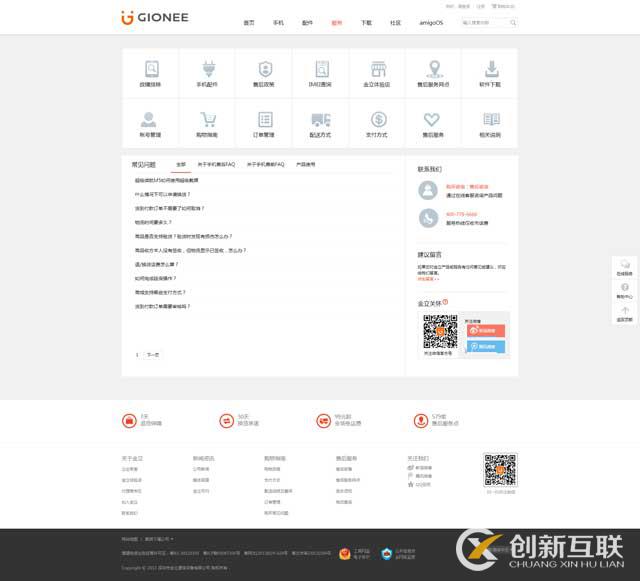Switch to the 产品使用 FAQ tab
640x581 pixels.
(x=306, y=164)
